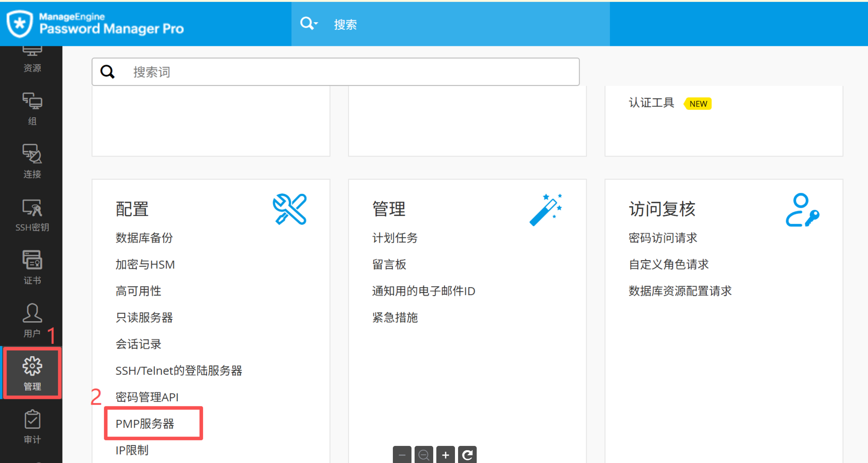Open 计划任务 under 管理
The image size is (868, 463).
pos(395,238)
